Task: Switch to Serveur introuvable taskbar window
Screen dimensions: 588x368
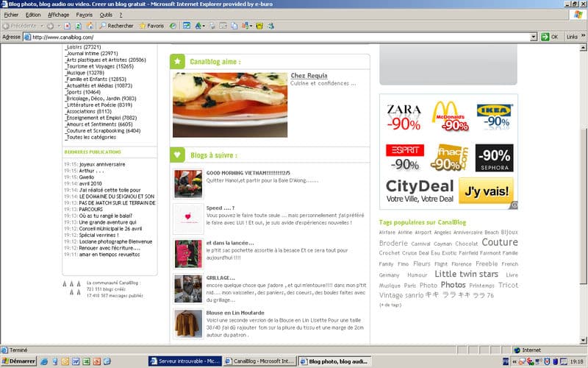Action: point(185,361)
